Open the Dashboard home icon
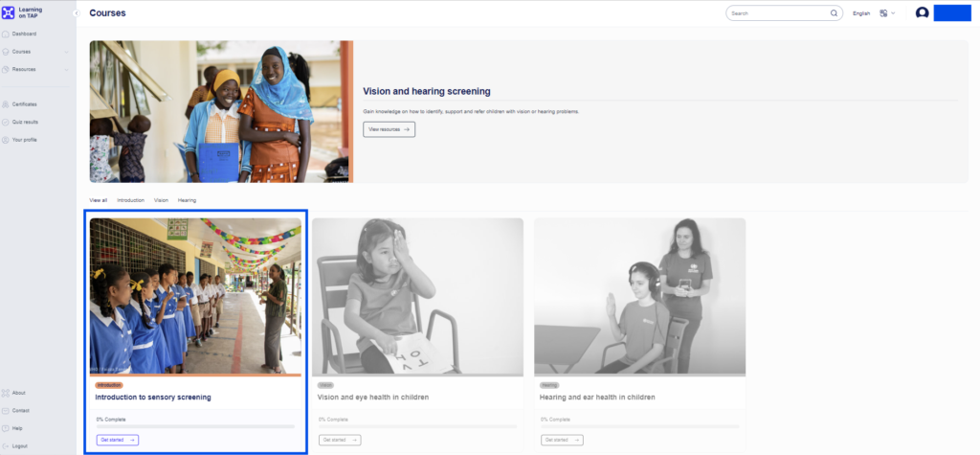The width and height of the screenshot is (980, 455). 6,34
